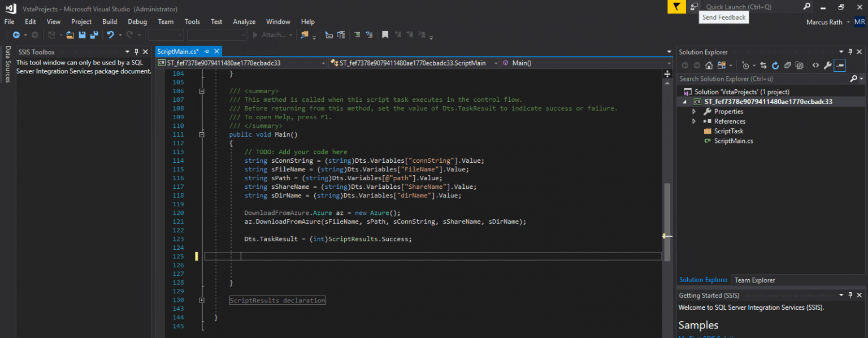Click the Collapse All icon in Solution Explorer
Image resolution: width=868 pixels, height=338 pixels.
(x=788, y=65)
